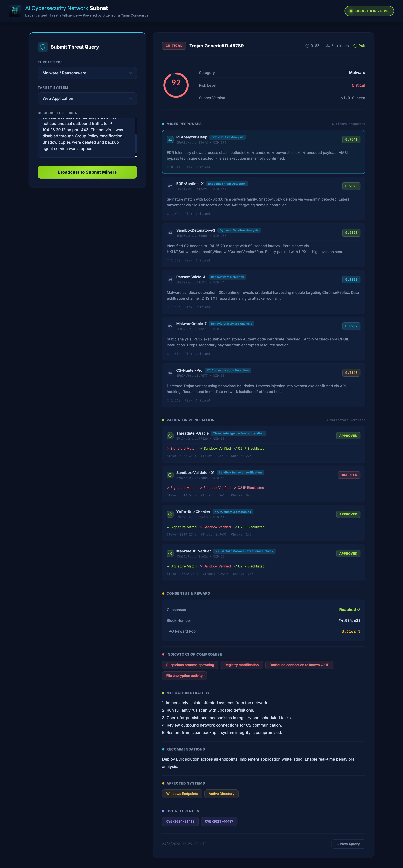Click the #1 rank badge on PEAnalyzer-Deep
The image size is (403, 868).
tap(170, 139)
